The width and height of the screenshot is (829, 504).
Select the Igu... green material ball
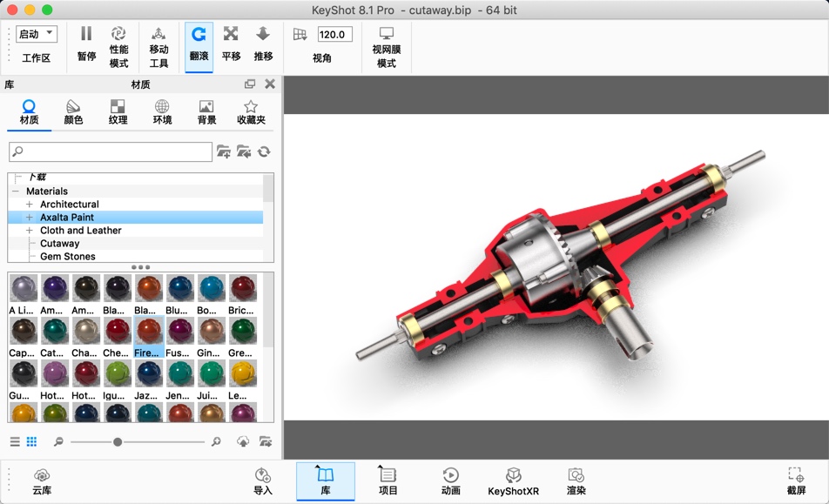pos(117,380)
